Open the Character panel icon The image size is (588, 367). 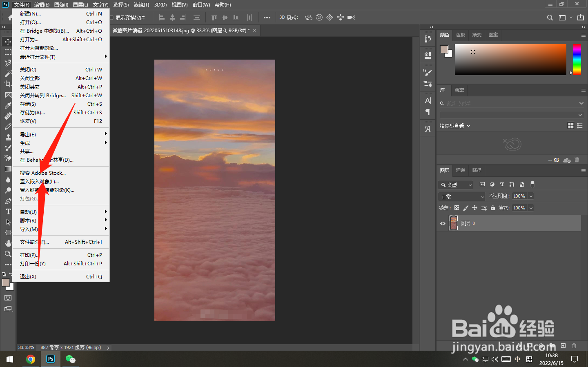pyautogui.click(x=428, y=100)
